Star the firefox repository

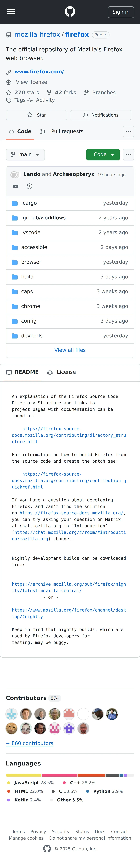coord(36,115)
